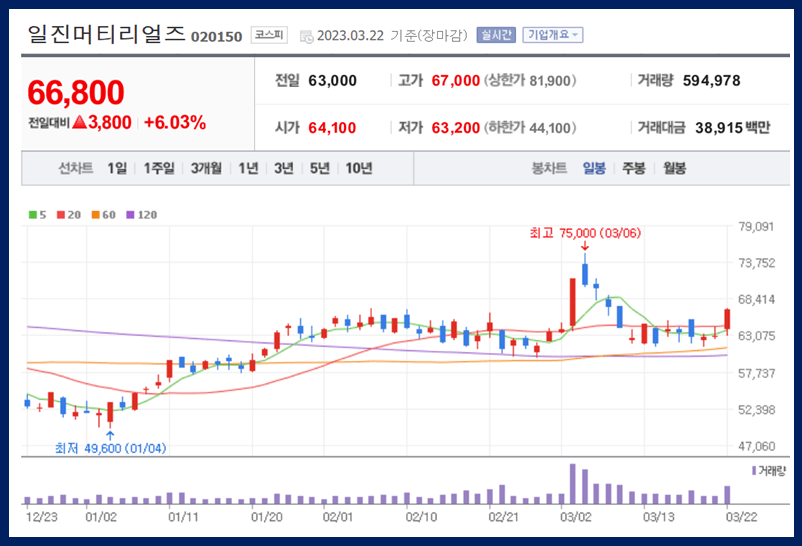Click the 실시간 button

coord(496,35)
